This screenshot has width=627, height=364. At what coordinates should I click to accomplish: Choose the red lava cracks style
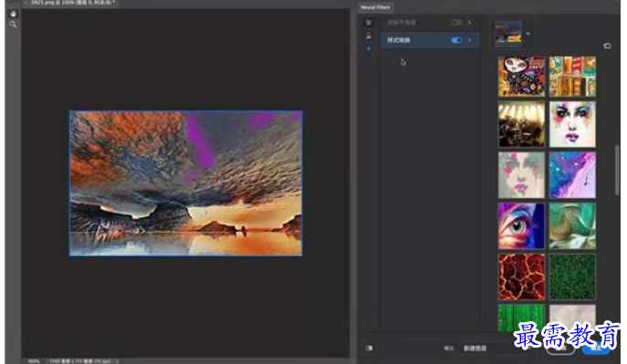tap(521, 276)
